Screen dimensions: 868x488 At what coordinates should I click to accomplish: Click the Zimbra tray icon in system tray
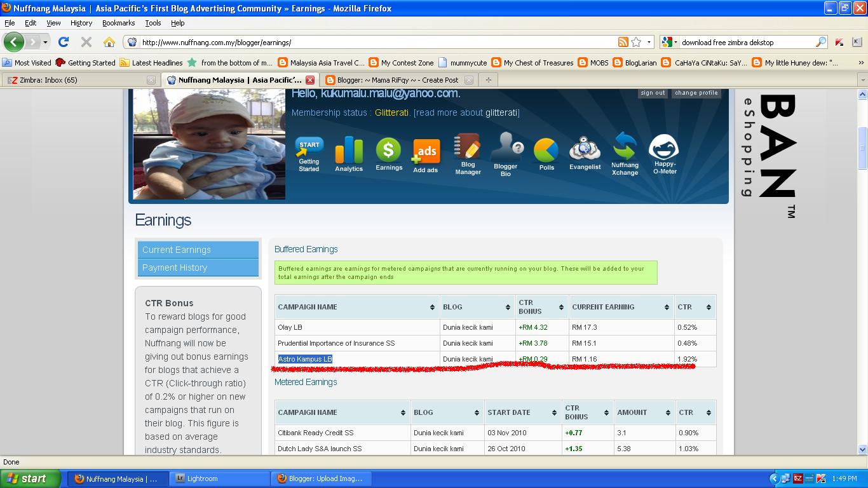click(x=797, y=478)
